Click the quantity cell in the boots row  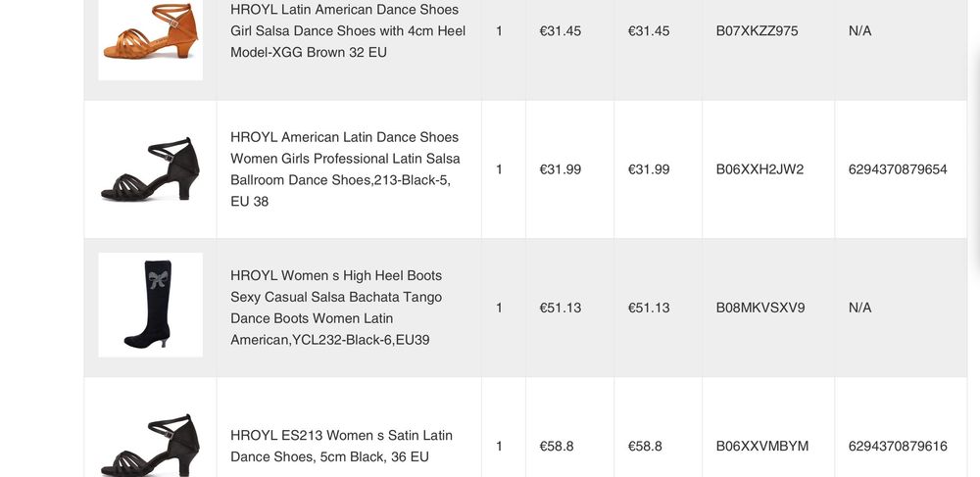pos(499,308)
